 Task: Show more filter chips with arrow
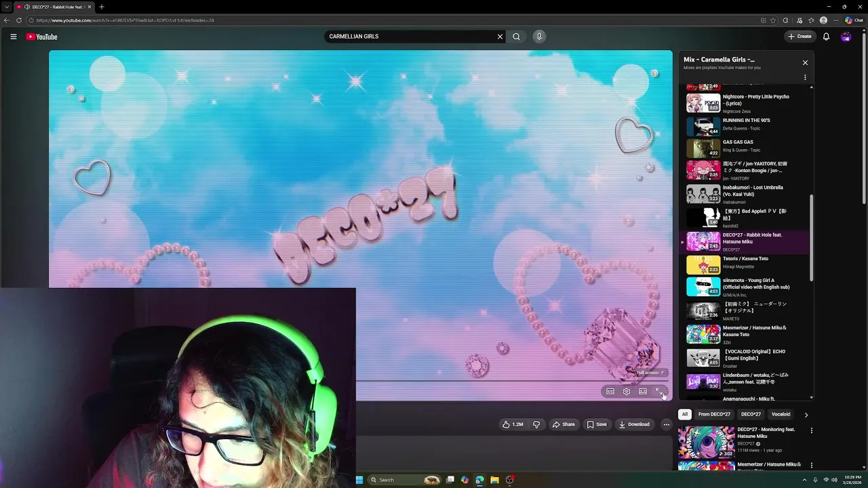point(806,414)
